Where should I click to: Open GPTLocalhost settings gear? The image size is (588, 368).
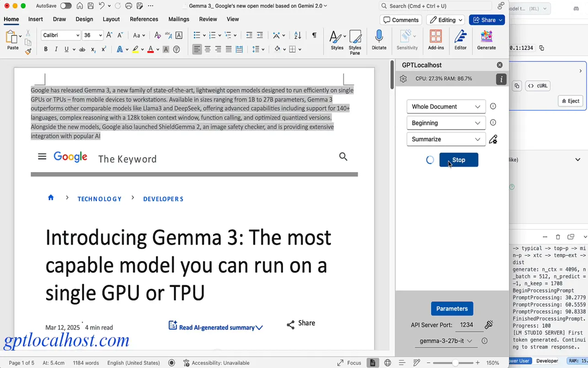tap(403, 79)
